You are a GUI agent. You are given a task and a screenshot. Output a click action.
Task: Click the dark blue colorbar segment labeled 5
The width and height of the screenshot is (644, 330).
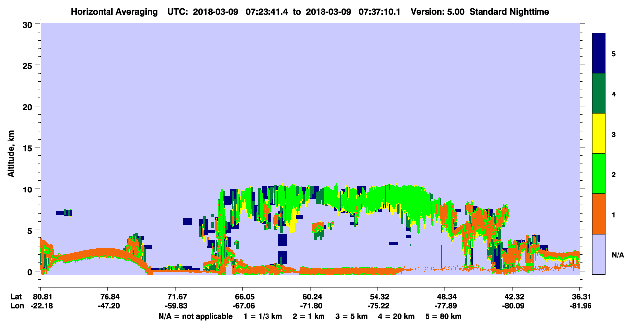(x=599, y=53)
